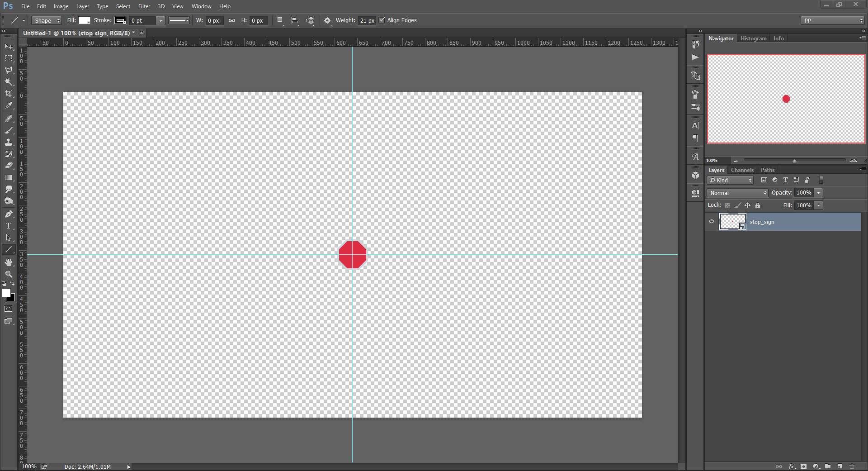The image size is (868, 471).
Task: Open the path operations options
Action: click(280, 20)
